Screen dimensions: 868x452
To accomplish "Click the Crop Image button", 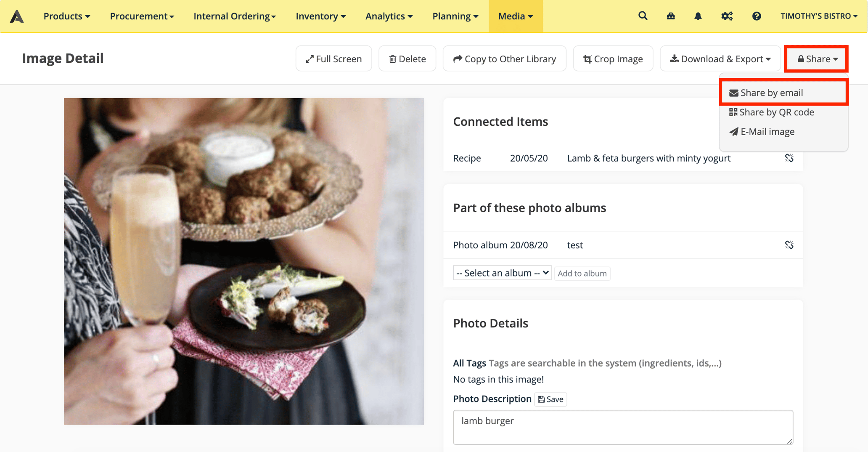I will click(613, 59).
